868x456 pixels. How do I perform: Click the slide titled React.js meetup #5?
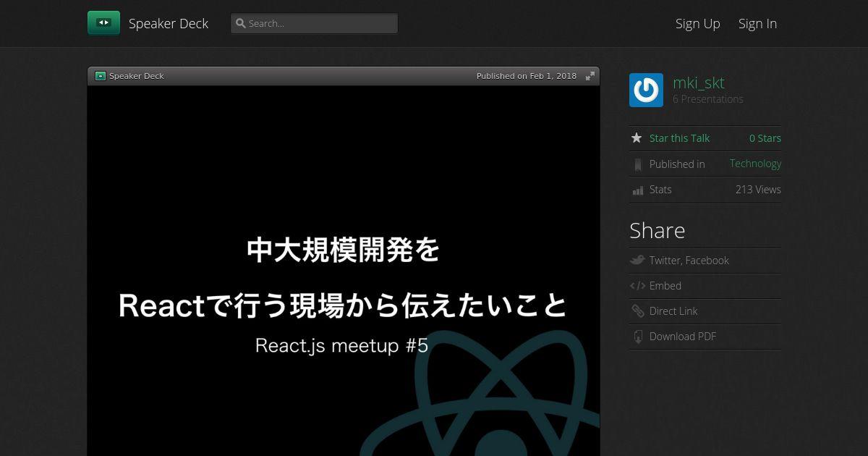pyautogui.click(x=344, y=271)
